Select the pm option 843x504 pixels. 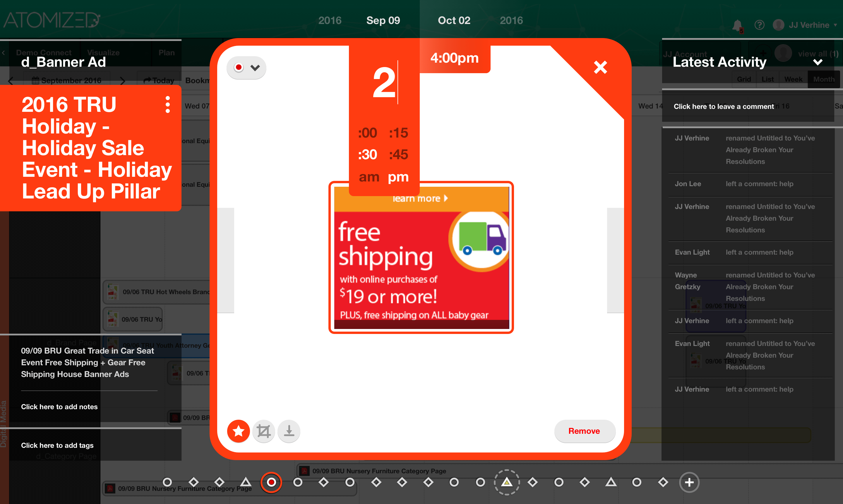(x=398, y=177)
